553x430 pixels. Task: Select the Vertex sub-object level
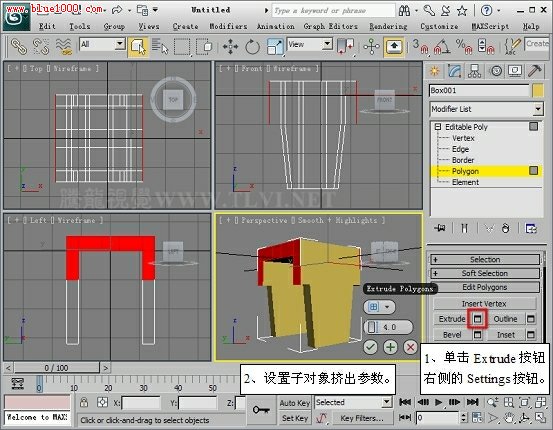pyautogui.click(x=463, y=138)
